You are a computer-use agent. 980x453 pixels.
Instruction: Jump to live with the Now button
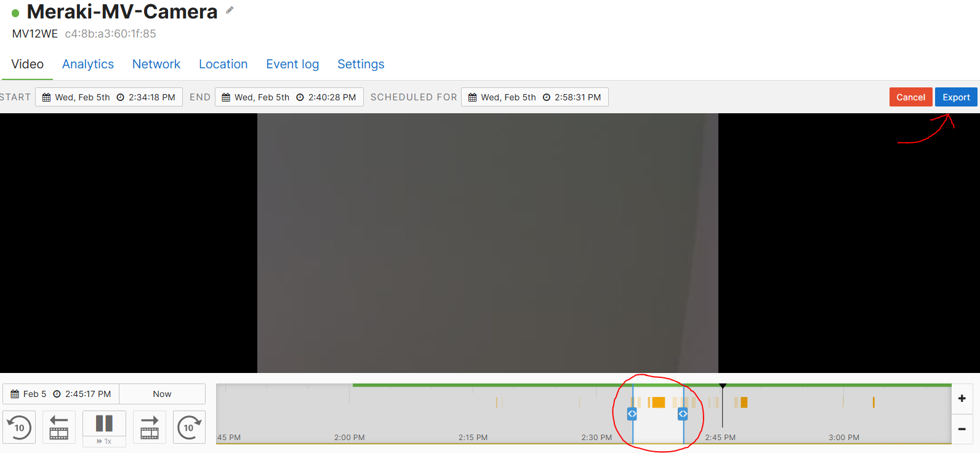pyautogui.click(x=162, y=394)
